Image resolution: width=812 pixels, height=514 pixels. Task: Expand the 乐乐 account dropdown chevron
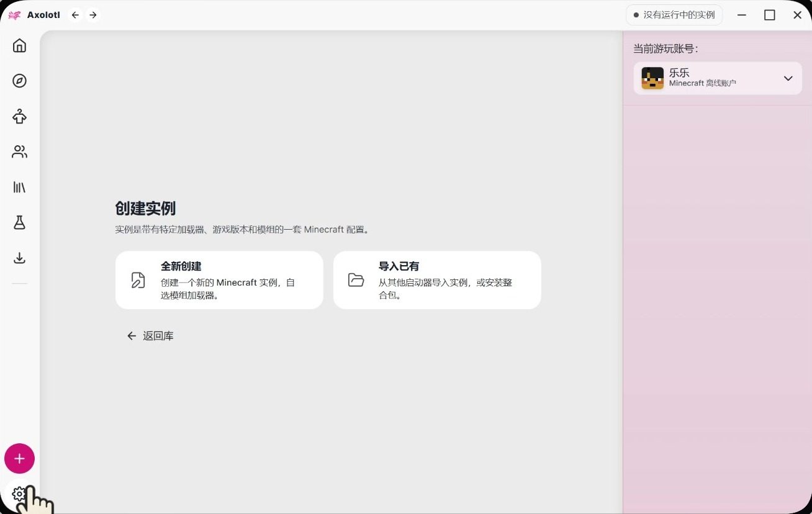[x=788, y=78]
